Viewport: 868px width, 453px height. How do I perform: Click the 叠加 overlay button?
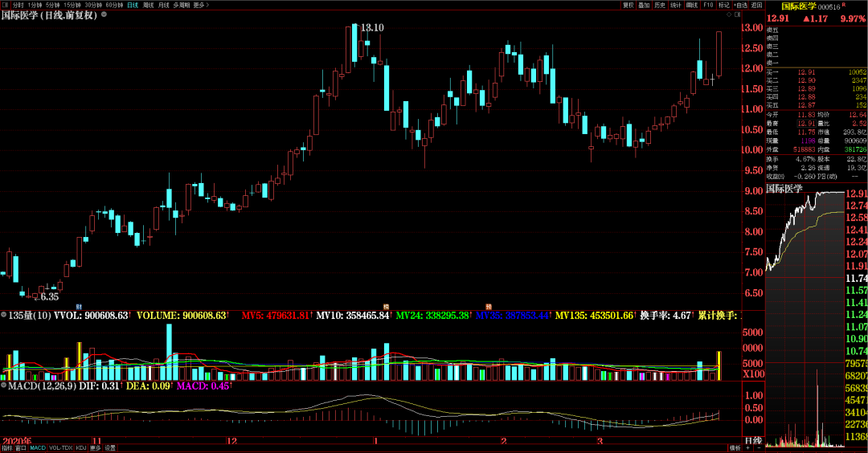click(x=644, y=5)
